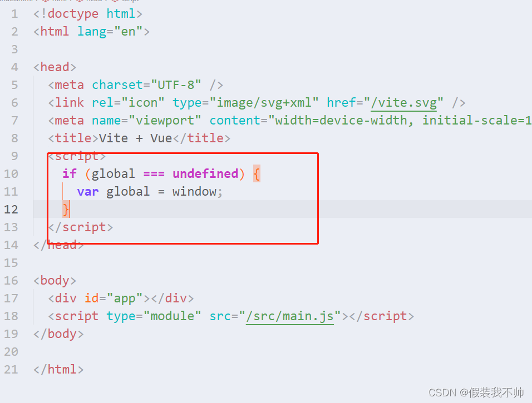Click the closing script tag on line 13
Image resolution: width=532 pixels, height=403 pixels.
(80, 227)
